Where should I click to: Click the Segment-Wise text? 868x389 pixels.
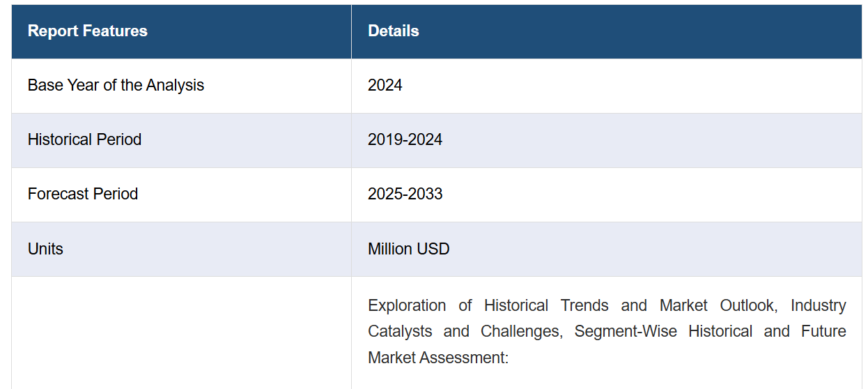pos(626,331)
